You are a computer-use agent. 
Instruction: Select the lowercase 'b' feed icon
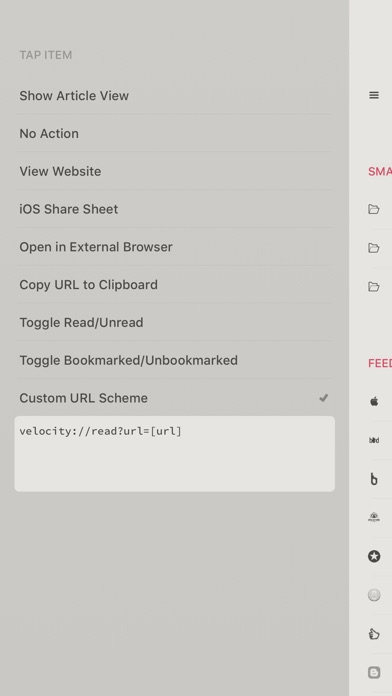374,479
